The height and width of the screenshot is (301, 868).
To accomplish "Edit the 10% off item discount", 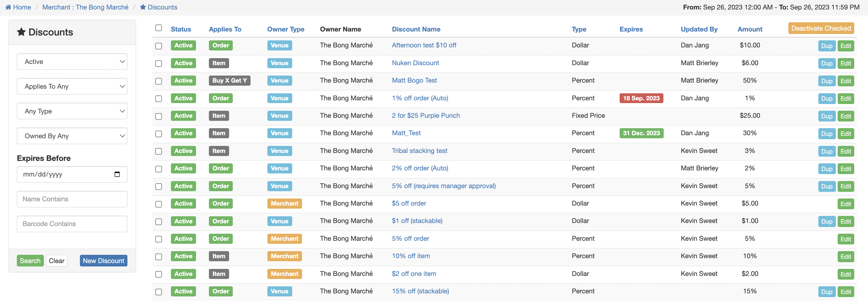I will [845, 257].
